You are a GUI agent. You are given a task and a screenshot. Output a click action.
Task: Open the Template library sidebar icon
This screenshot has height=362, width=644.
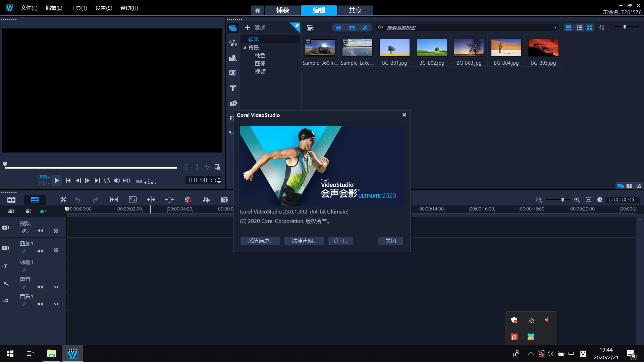(x=233, y=58)
